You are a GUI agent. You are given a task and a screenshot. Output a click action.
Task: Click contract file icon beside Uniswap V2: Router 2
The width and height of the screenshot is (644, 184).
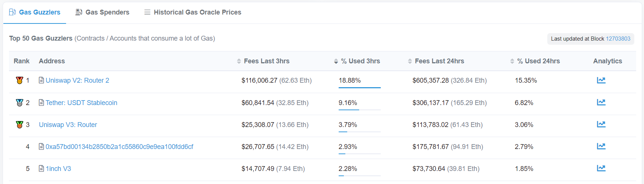point(41,80)
